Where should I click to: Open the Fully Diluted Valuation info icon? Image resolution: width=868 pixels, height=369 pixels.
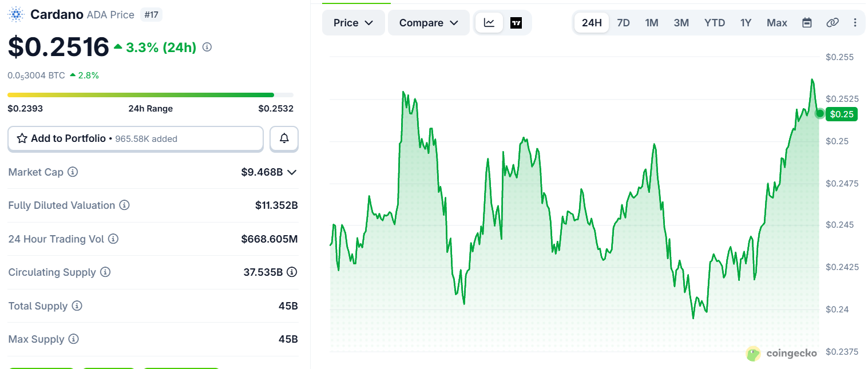click(x=124, y=205)
